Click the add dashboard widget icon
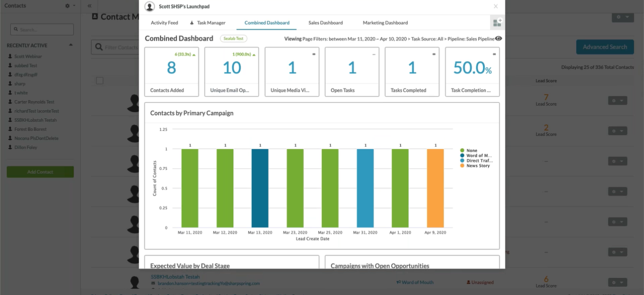The height and width of the screenshot is (295, 644). (x=497, y=23)
